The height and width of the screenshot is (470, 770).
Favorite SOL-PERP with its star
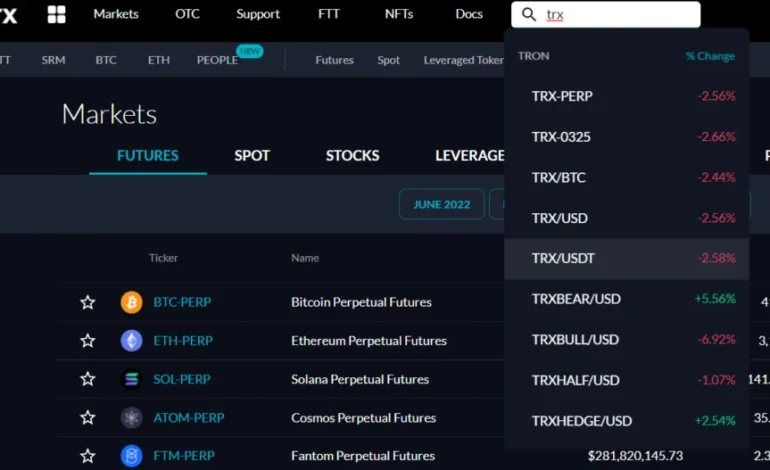87,379
